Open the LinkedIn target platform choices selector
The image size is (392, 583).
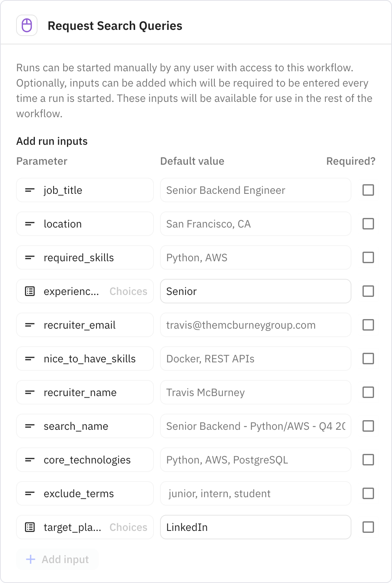click(255, 527)
